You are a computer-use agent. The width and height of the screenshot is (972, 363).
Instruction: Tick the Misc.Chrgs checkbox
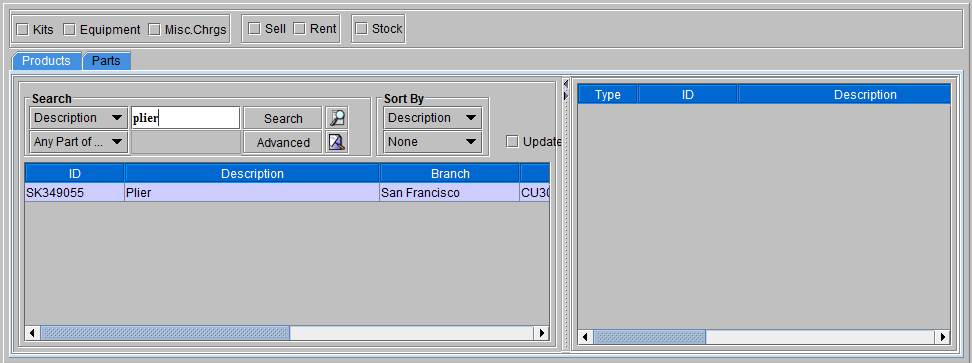(154, 29)
